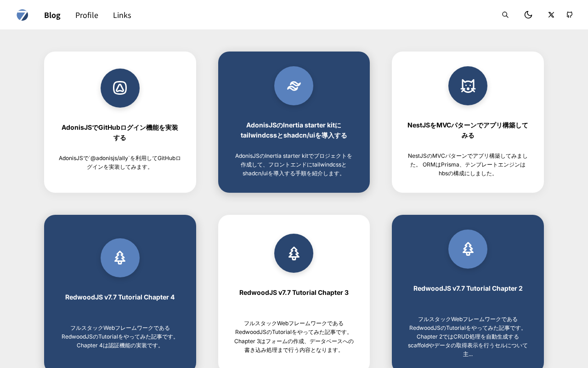
Task: Click the description mentioning '@adonisjs/ally'
Action: point(120,162)
